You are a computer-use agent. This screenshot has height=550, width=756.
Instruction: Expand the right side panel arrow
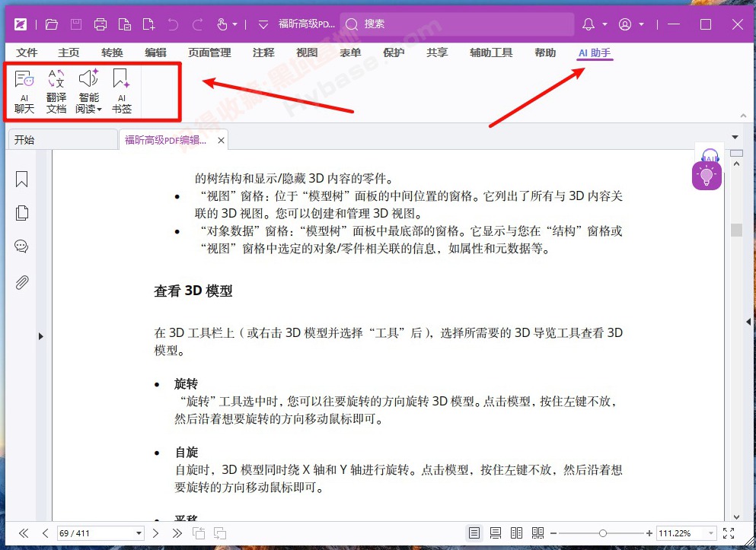click(748, 321)
